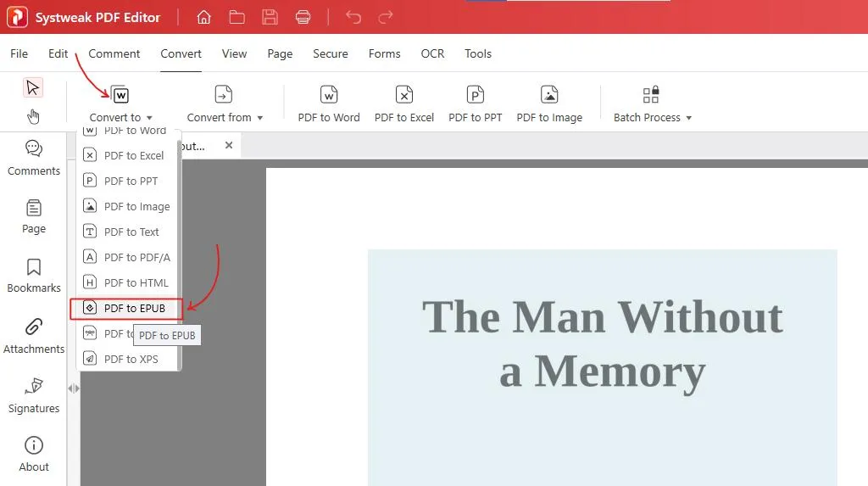Collapse the left sidebar splitter handle
This screenshot has height=486, width=868.
click(x=74, y=388)
